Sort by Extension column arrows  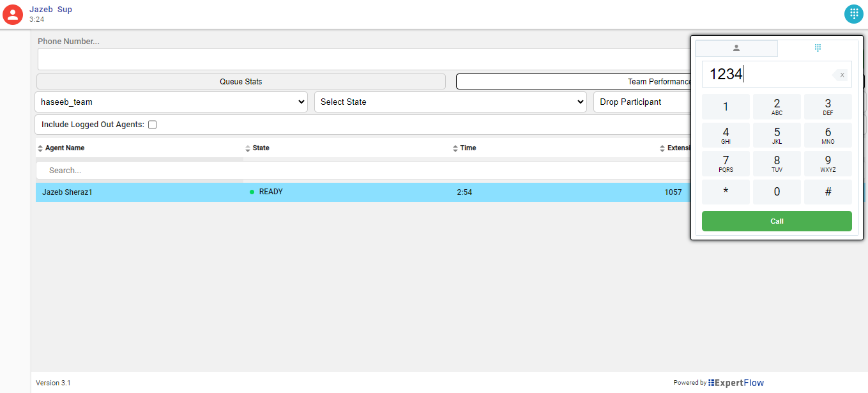(x=662, y=148)
